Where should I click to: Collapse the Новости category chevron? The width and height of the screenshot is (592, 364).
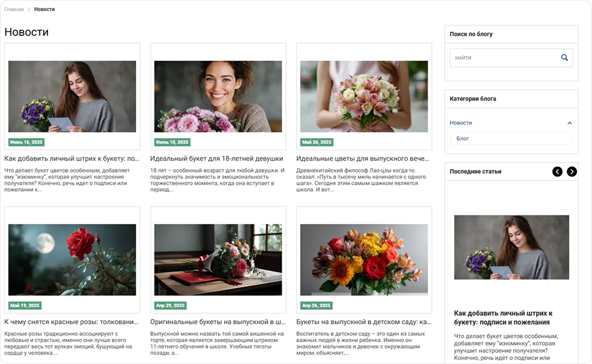click(569, 123)
